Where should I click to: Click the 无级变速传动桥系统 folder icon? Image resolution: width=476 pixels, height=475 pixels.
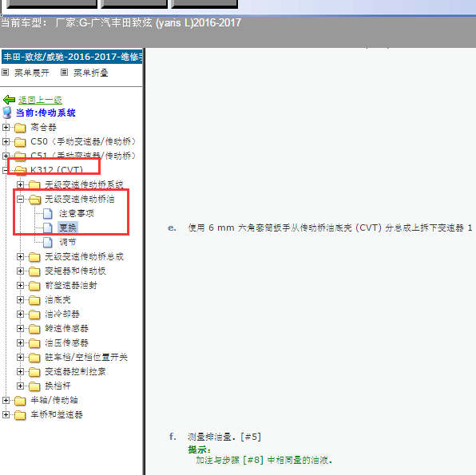34,185
